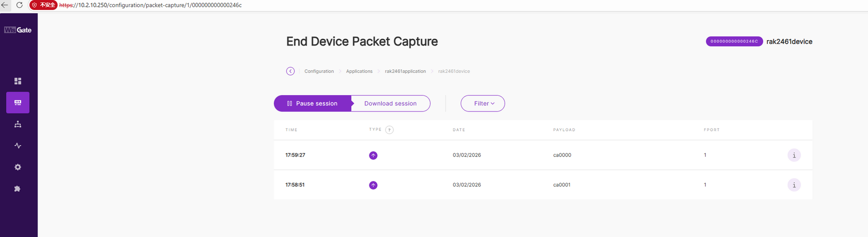Download the capture session
868x237 pixels.
(x=390, y=103)
